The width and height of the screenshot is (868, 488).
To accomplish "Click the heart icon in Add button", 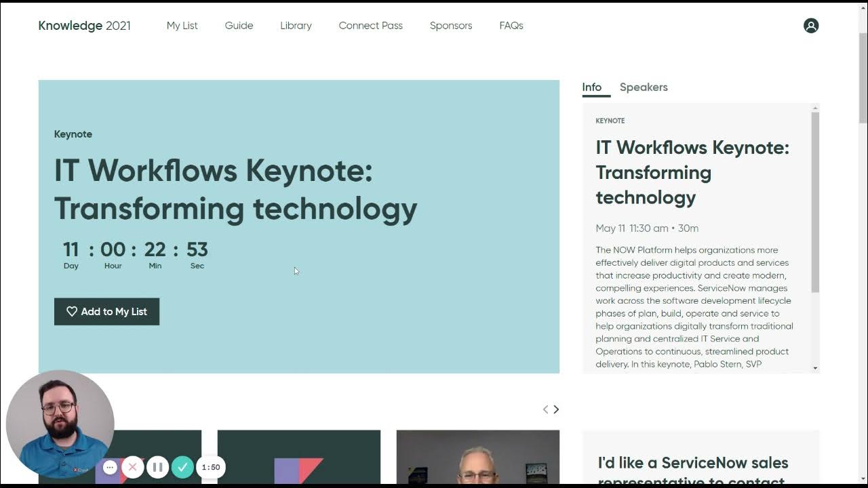I will click(72, 312).
